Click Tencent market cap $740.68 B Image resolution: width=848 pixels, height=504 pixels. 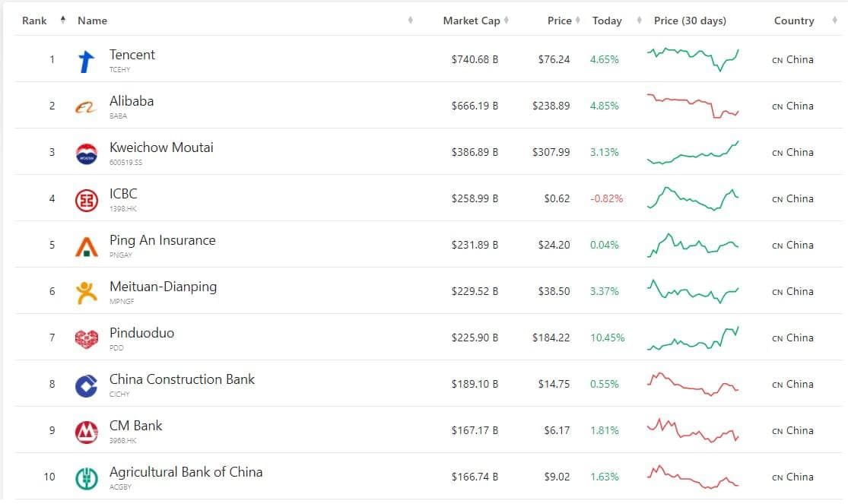click(475, 59)
